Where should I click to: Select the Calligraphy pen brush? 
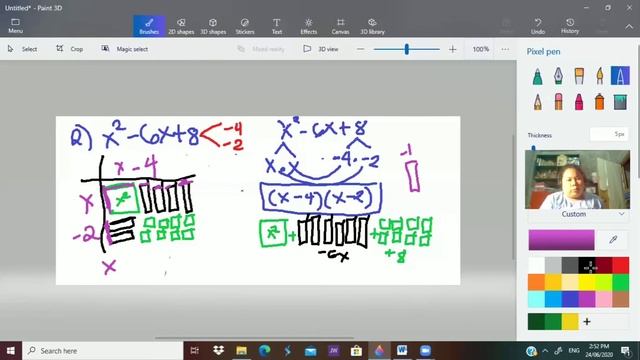point(558,76)
